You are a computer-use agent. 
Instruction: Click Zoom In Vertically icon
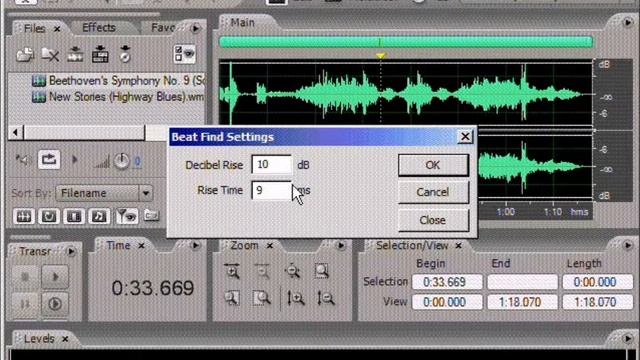[x=296, y=299]
